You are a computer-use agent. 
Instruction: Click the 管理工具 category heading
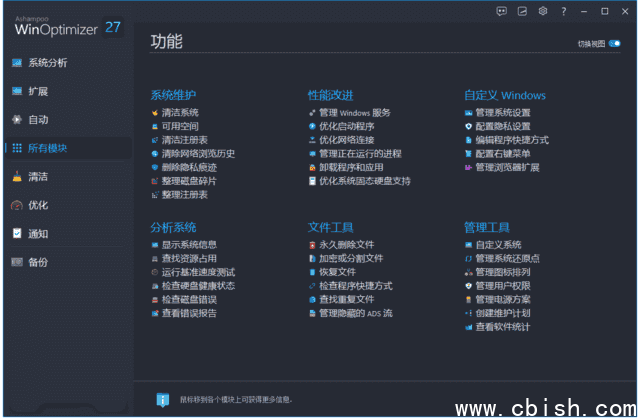(487, 227)
